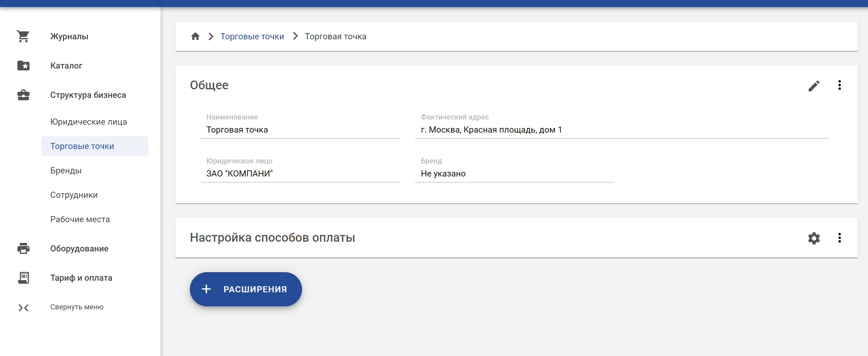Screen dimensions: 868x356
Task: Follow the Торговые точки breadcrumb link
Action: point(252,36)
